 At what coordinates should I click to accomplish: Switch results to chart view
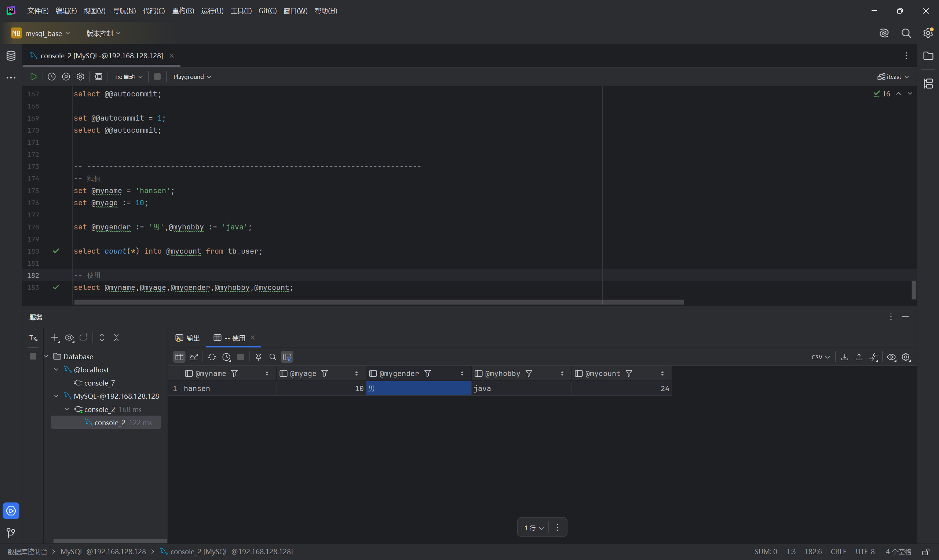[x=194, y=357]
